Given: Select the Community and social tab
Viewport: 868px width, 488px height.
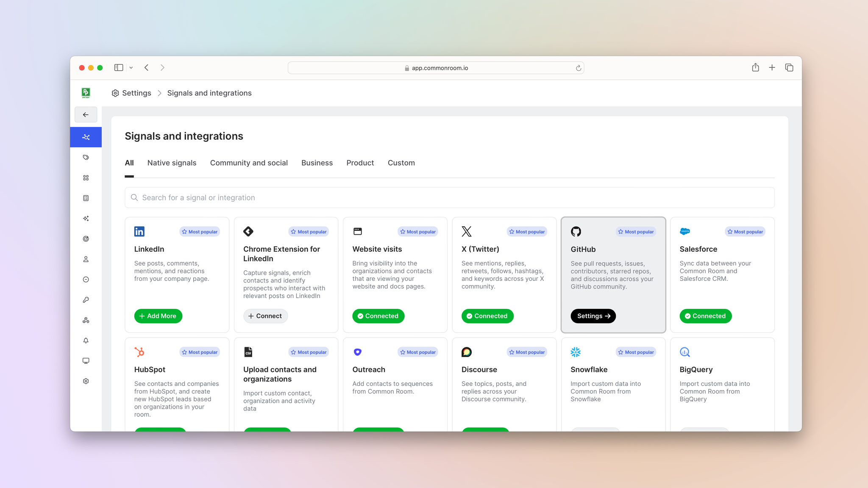Looking at the screenshot, I should coord(249,163).
